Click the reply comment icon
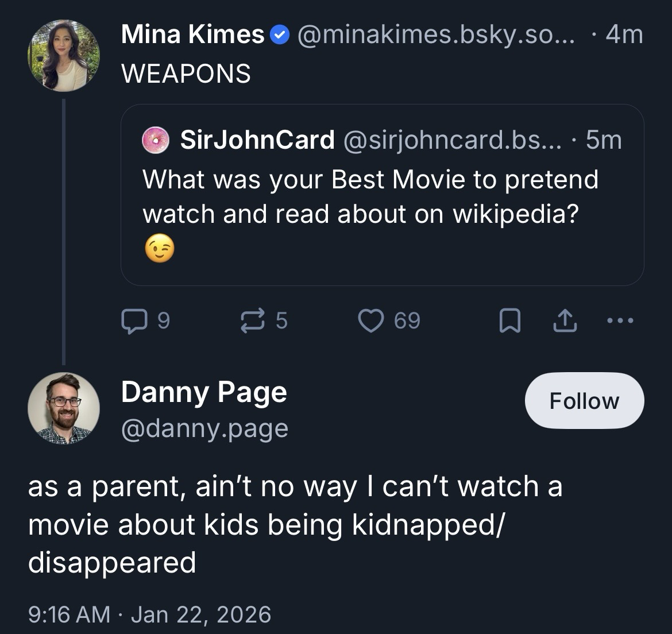This screenshot has width=672, height=634. (x=133, y=320)
